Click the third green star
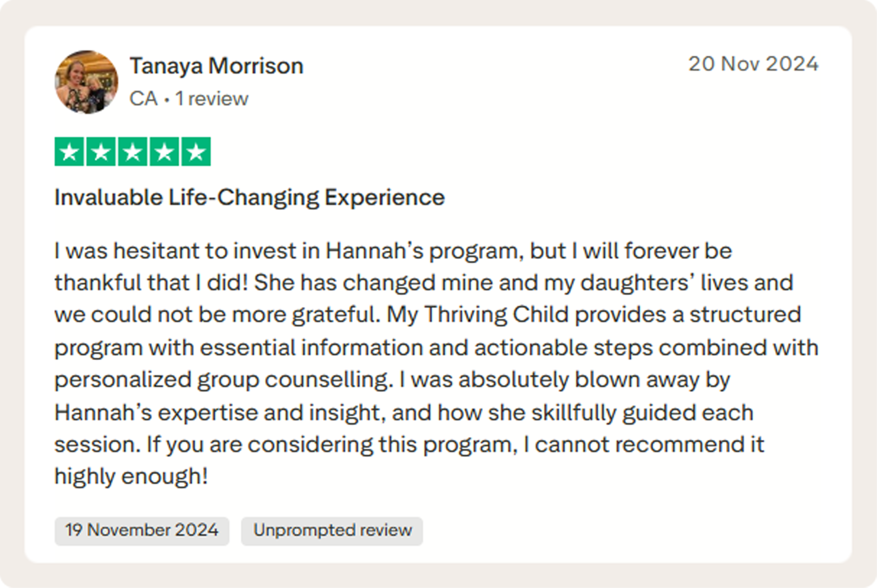 click(x=133, y=152)
